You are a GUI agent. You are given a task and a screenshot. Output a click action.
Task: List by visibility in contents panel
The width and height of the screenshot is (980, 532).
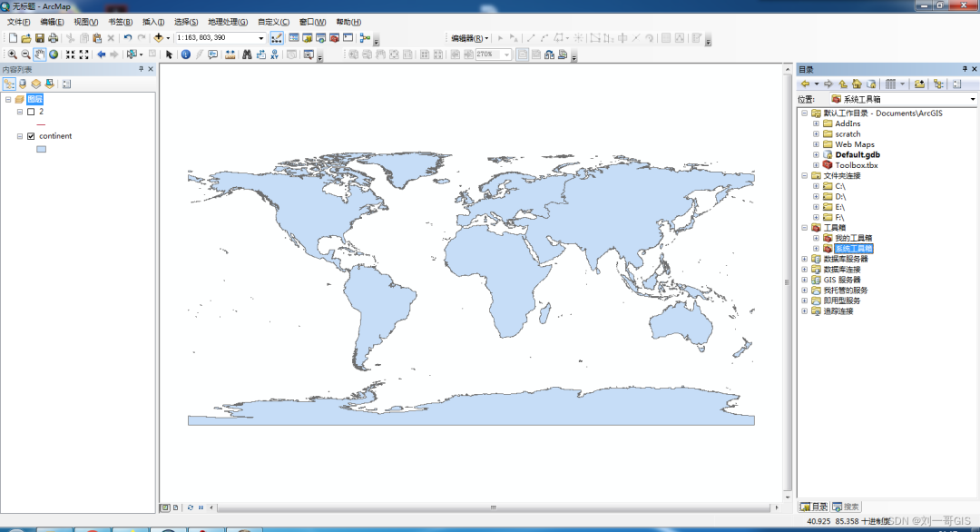pos(36,84)
